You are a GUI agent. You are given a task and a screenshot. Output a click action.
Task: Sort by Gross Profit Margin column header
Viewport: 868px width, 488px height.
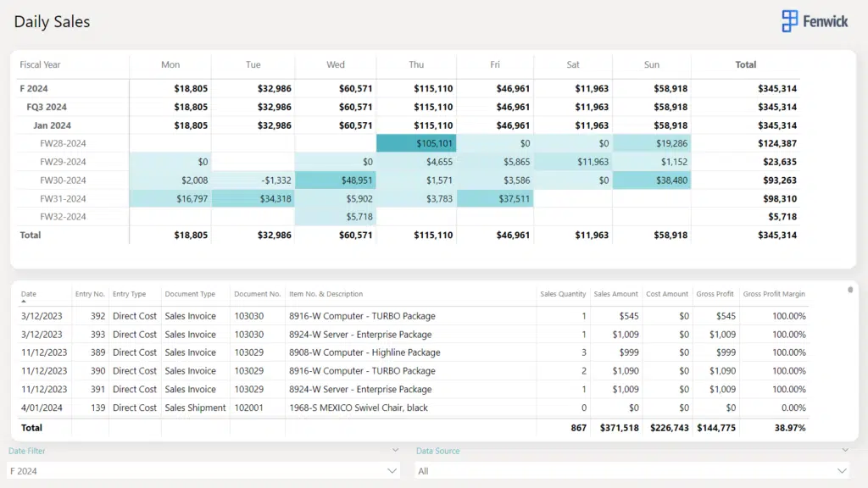pyautogui.click(x=774, y=294)
